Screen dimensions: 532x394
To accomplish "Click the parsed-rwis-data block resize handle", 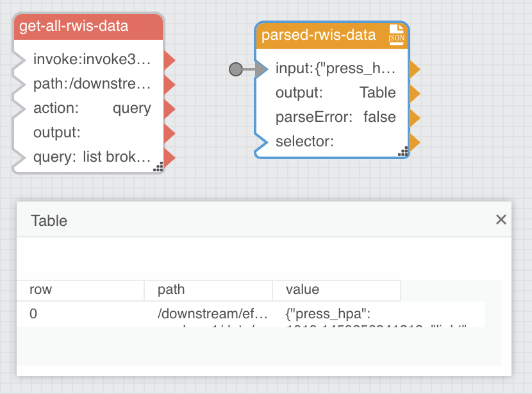I will (x=403, y=151).
